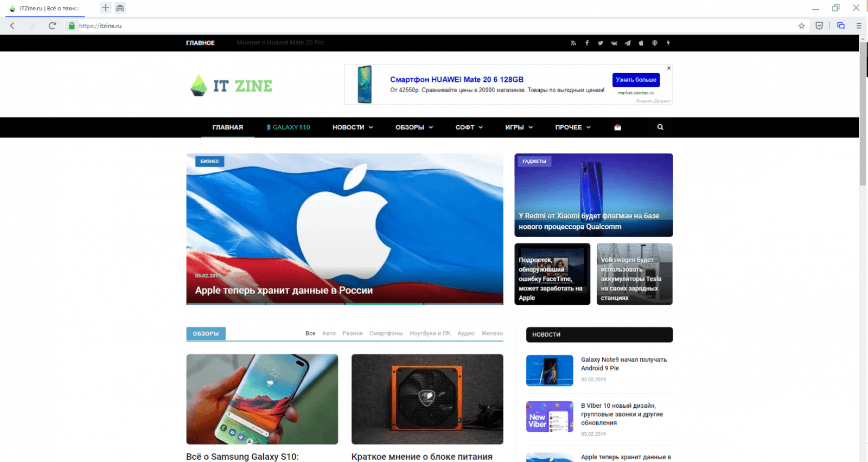
Task: Click the overlapping windows icon in browser toolbar
Action: (x=841, y=25)
